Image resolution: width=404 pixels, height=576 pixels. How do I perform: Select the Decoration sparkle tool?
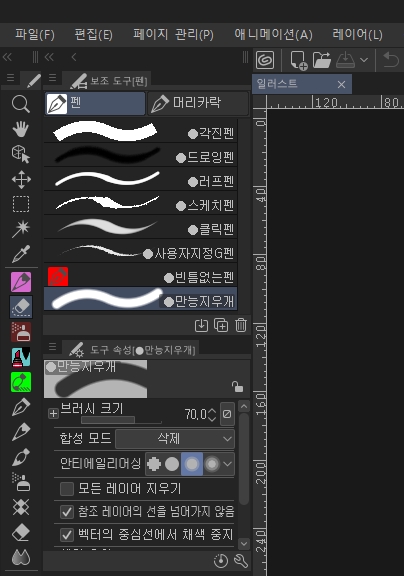point(21,507)
